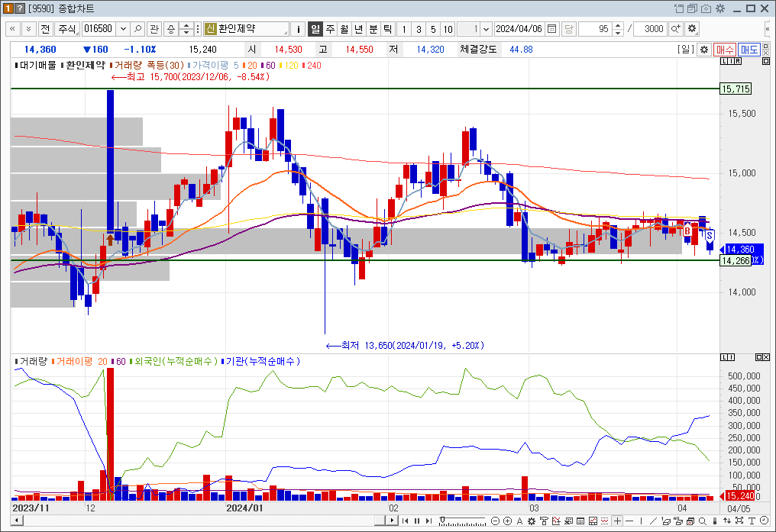This screenshot has width=776, height=532.
Task: Click the fit-to-screen frame icon
Action: click(739, 521)
